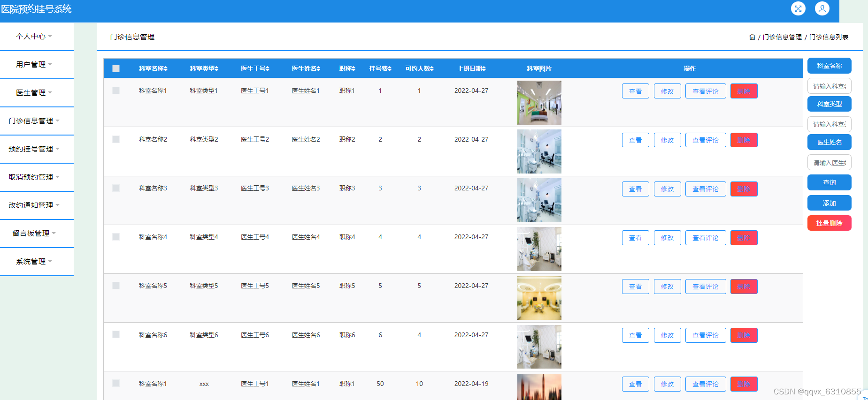
Task: Click red 删除 for the 科室名称4 row
Action: click(744, 237)
